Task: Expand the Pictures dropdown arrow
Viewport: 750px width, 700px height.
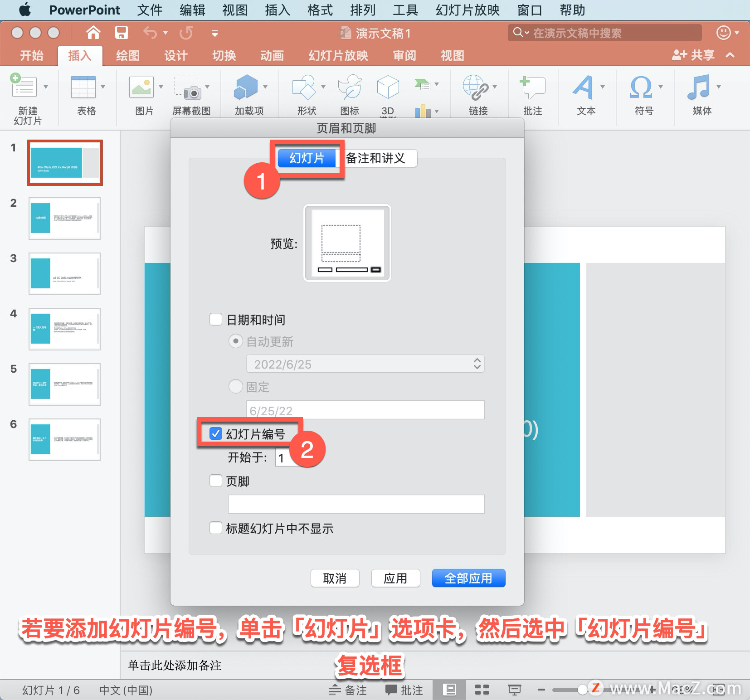Action: coord(161,87)
